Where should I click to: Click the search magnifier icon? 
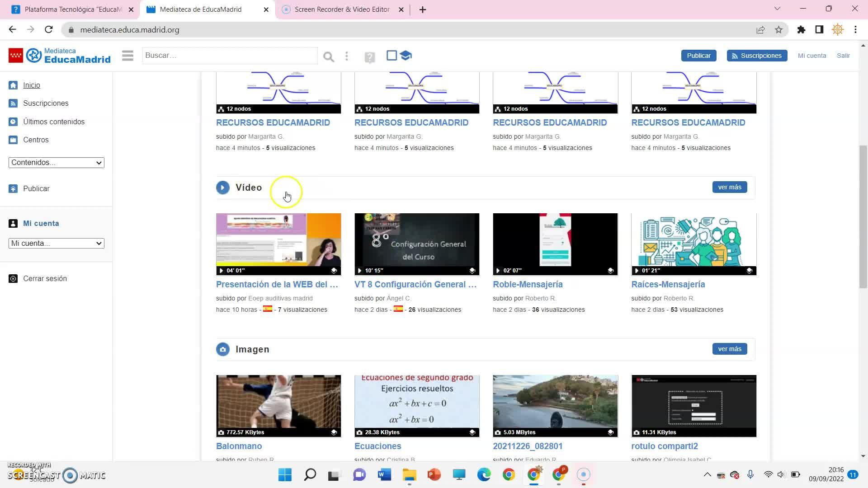[329, 56]
